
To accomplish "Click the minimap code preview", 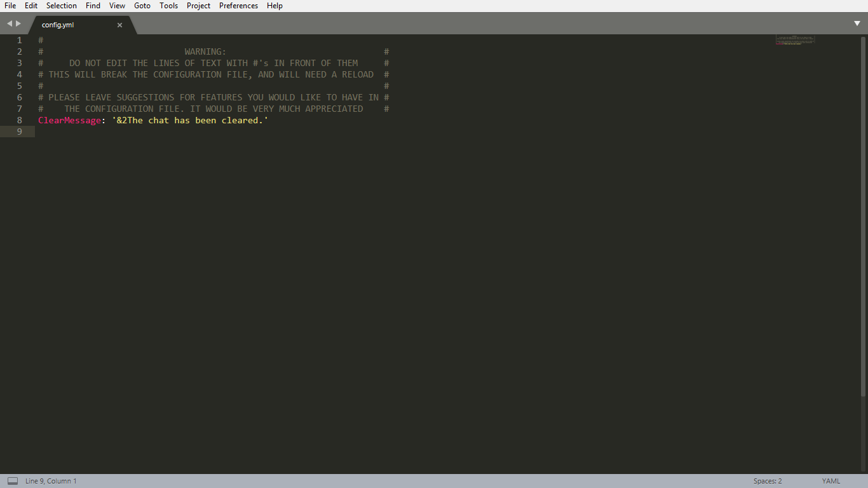I will pyautogui.click(x=795, y=40).
